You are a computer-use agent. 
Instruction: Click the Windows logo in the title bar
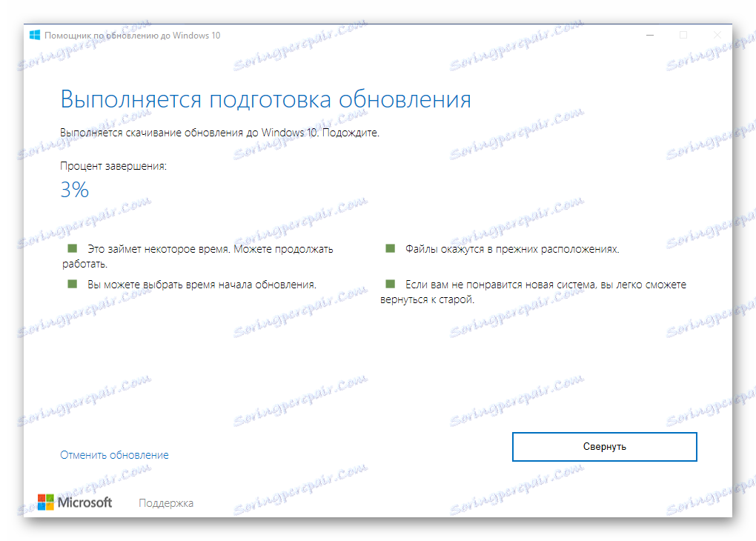click(x=35, y=35)
